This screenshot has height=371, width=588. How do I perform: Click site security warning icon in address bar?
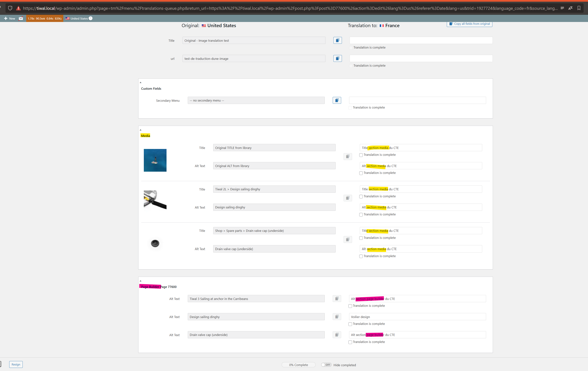18,8
